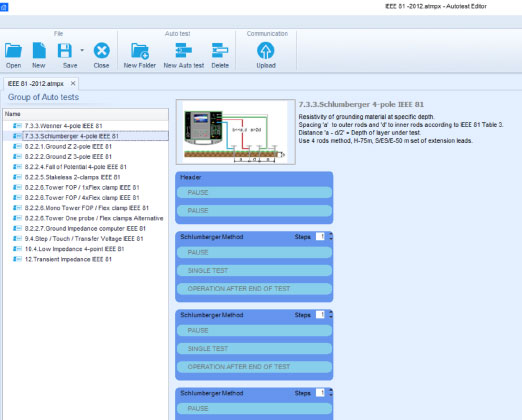522x420 pixels.
Task: Click the Delete auto test icon
Action: (220, 51)
